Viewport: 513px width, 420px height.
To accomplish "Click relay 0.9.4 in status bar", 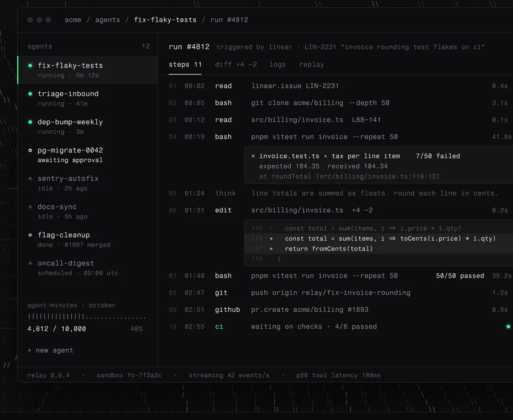I will [49, 375].
